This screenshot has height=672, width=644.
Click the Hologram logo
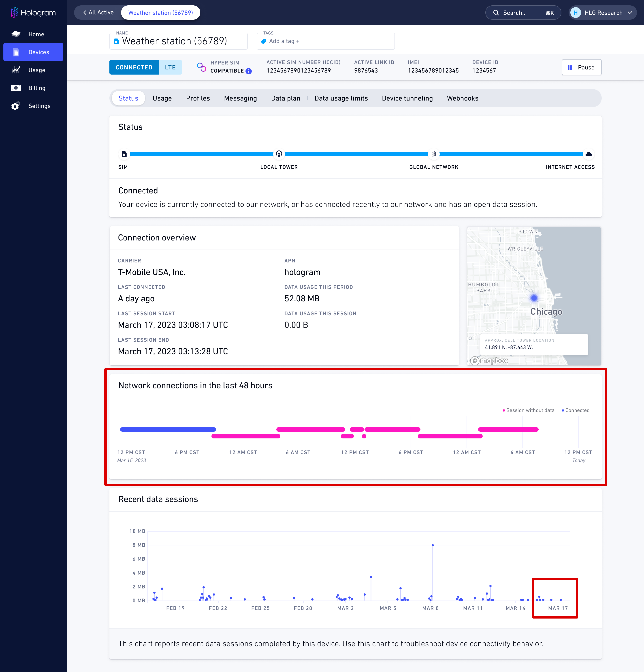click(33, 13)
